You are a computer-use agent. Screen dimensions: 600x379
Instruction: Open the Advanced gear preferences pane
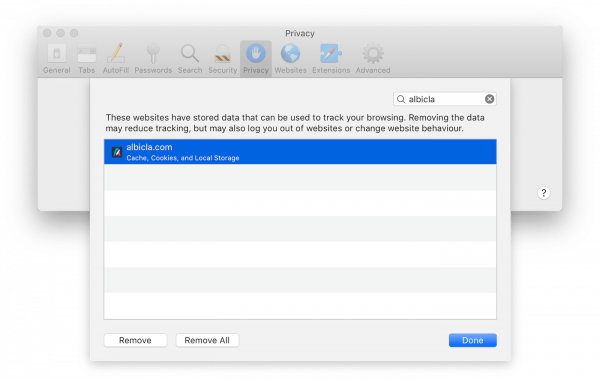click(x=373, y=59)
